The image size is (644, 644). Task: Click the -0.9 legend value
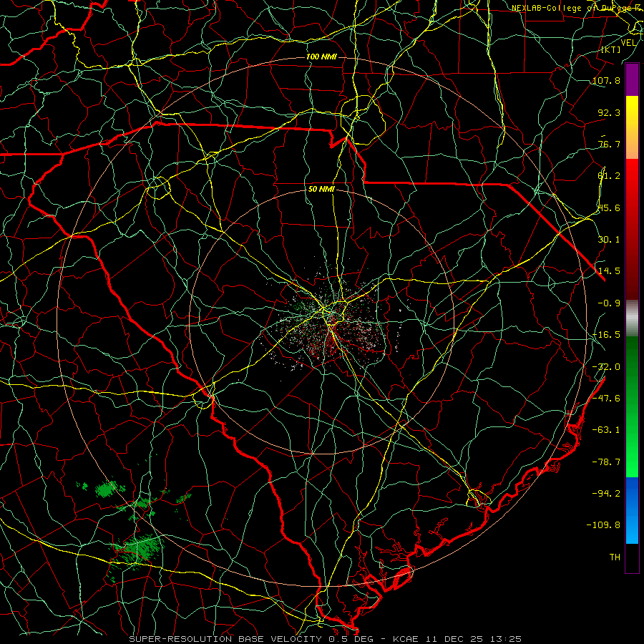coord(609,303)
